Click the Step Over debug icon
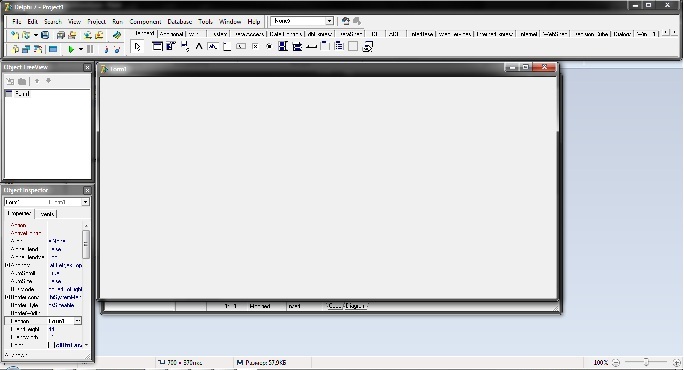Screen dimensions: 684x370 click(117, 49)
